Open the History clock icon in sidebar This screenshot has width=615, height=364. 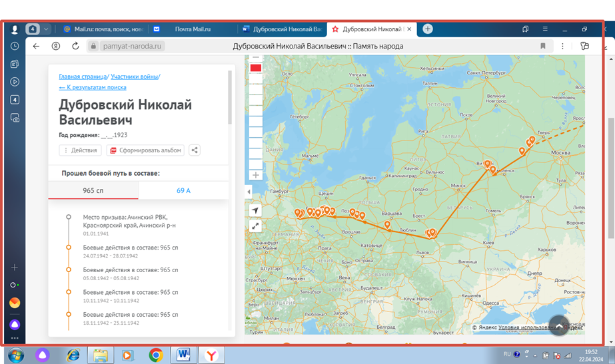coord(15,46)
